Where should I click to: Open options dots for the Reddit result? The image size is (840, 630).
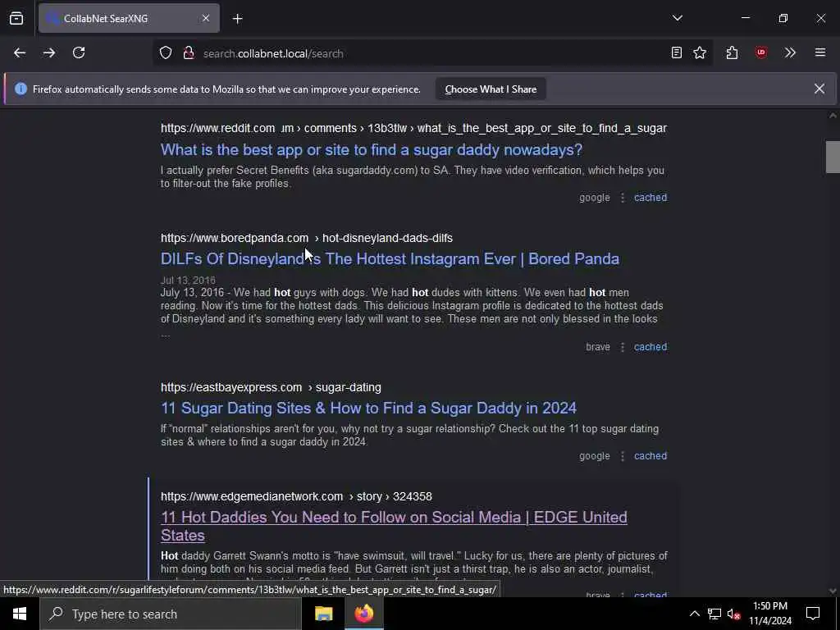point(622,198)
